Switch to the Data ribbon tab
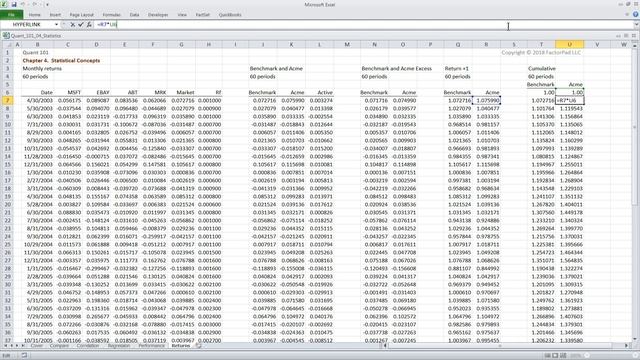640x360 pixels. tap(134, 15)
